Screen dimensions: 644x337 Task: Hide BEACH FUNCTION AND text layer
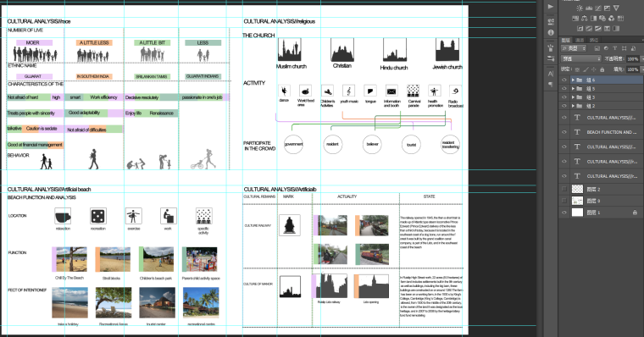pyautogui.click(x=564, y=132)
